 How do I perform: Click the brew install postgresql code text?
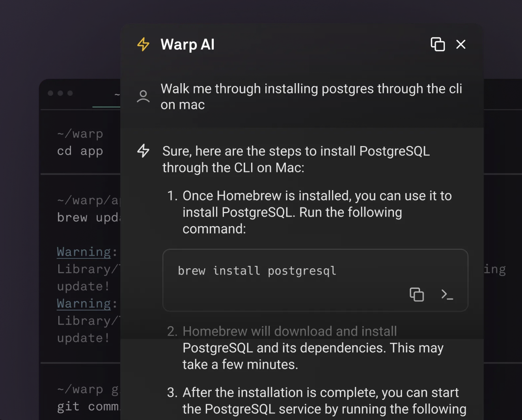(257, 271)
